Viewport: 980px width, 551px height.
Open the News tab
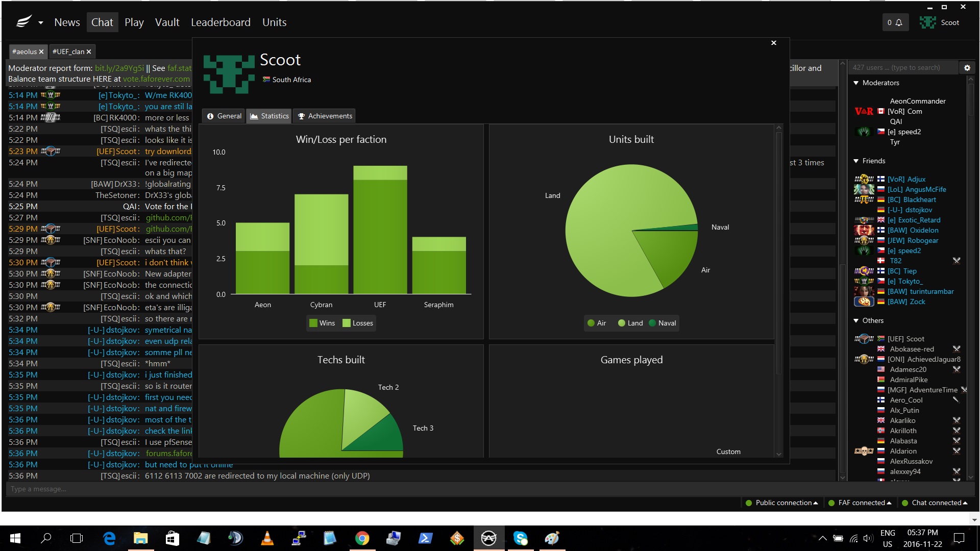67,22
